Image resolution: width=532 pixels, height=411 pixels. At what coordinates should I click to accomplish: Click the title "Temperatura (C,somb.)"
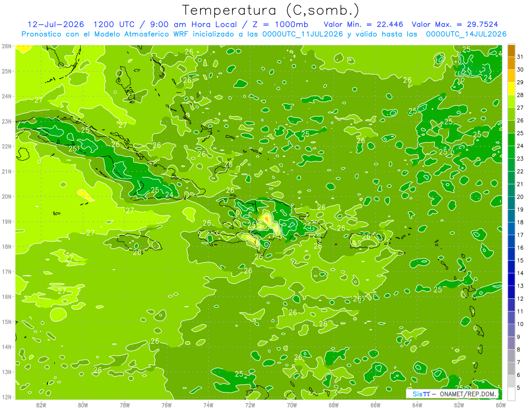(x=271, y=10)
